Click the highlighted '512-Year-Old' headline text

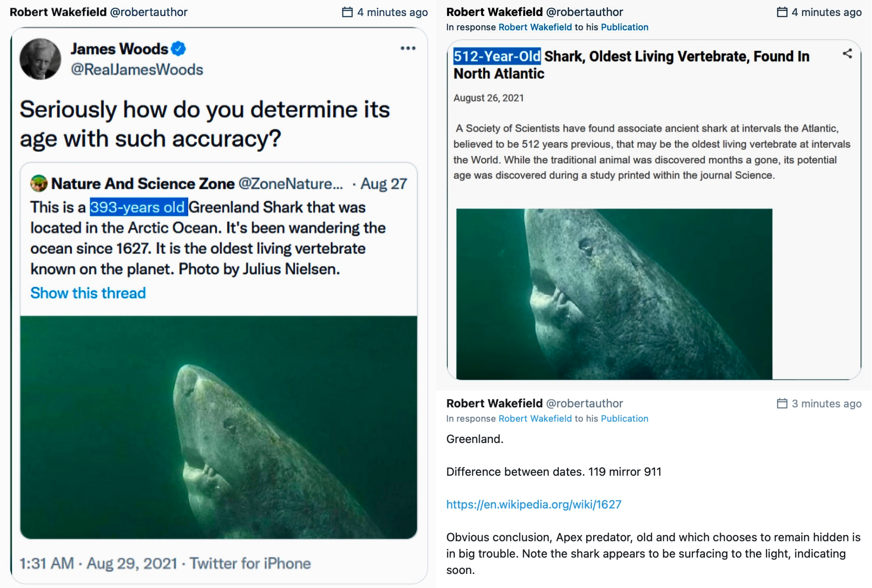coord(497,57)
